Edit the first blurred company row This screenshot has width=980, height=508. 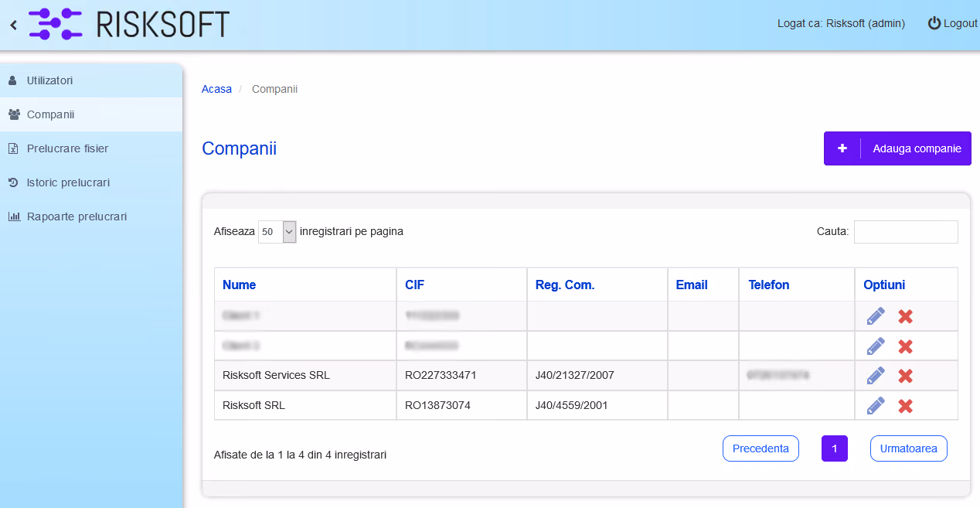(x=876, y=316)
